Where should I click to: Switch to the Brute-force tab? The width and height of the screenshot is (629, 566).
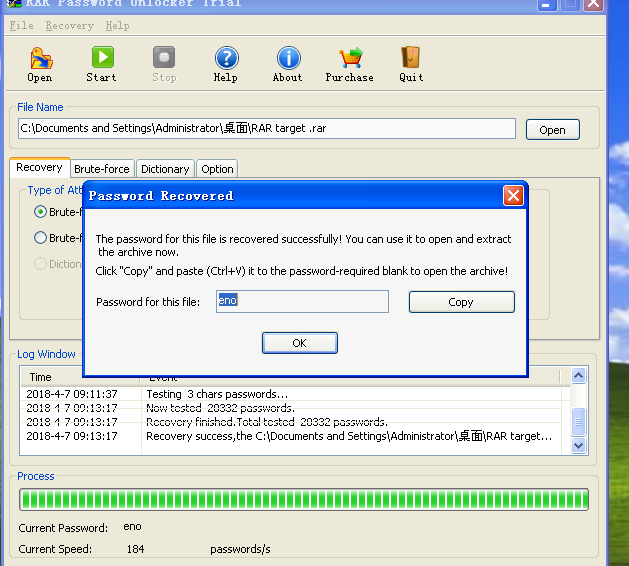(102, 169)
